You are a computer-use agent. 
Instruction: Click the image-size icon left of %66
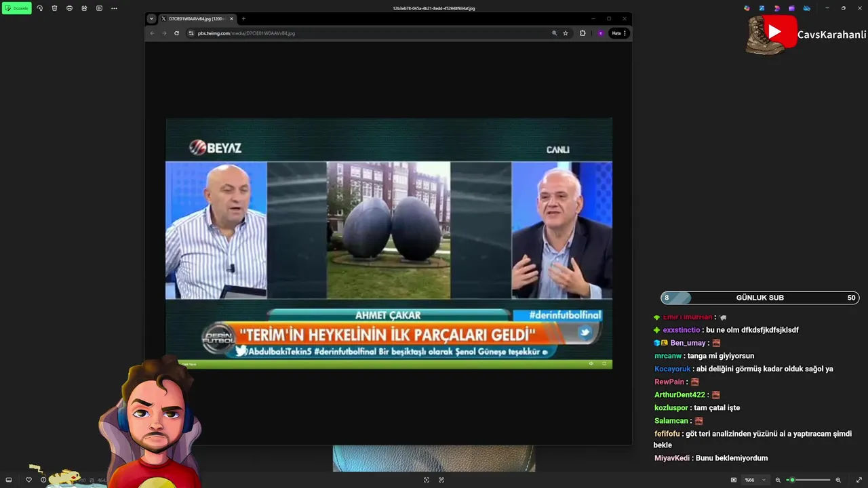point(734,480)
